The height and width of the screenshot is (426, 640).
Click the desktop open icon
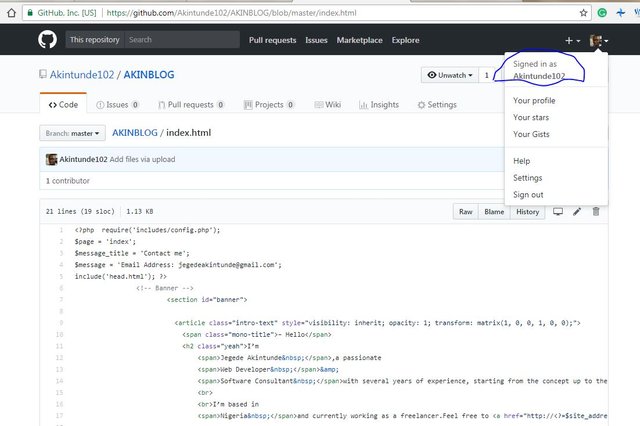[558, 211]
